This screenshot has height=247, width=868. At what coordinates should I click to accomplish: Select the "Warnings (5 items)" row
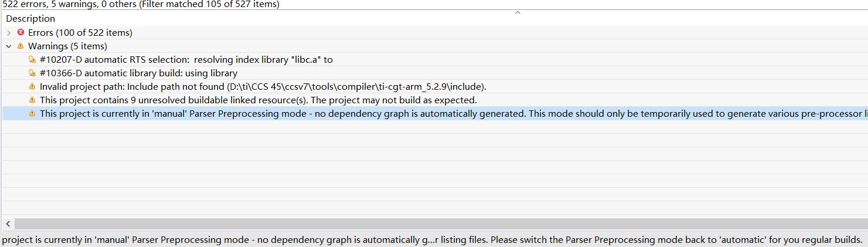67,46
